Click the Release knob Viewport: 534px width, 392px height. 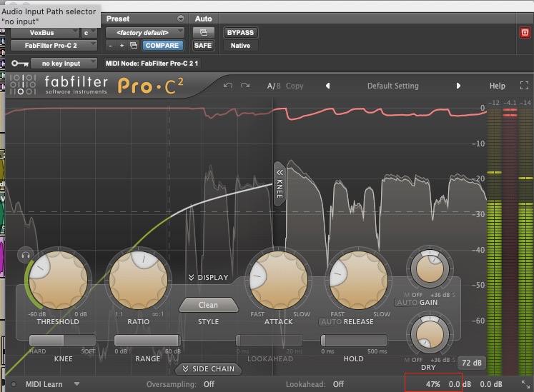pos(359,281)
